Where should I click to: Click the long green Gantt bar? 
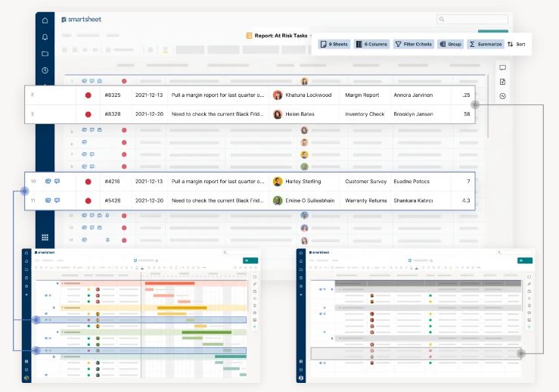(x=207, y=332)
